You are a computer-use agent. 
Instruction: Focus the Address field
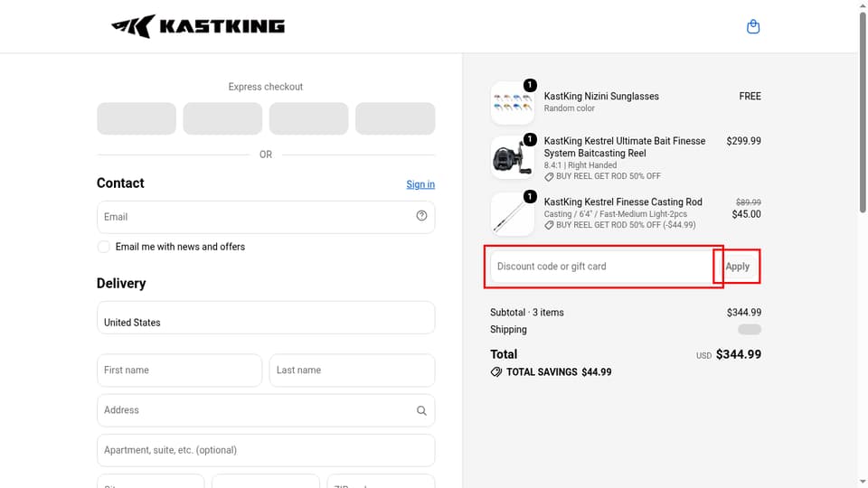(266, 410)
